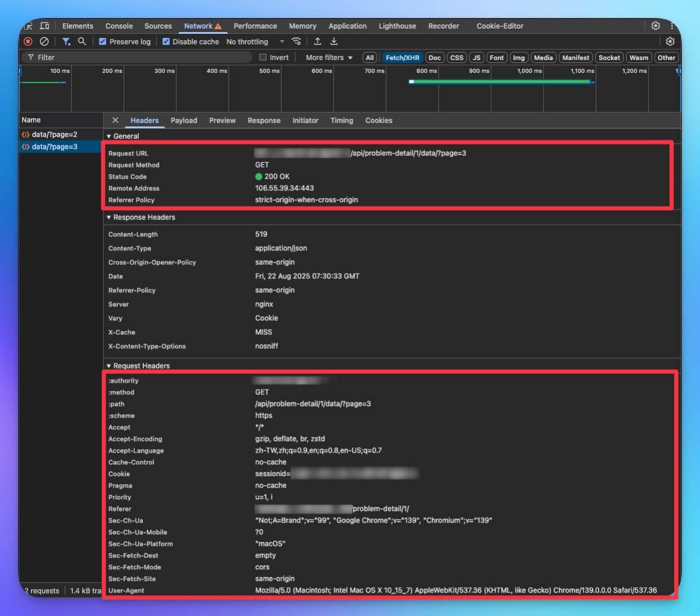Viewport: 700px width, 616px height.
Task: Open the network search magnifier
Action: (82, 41)
